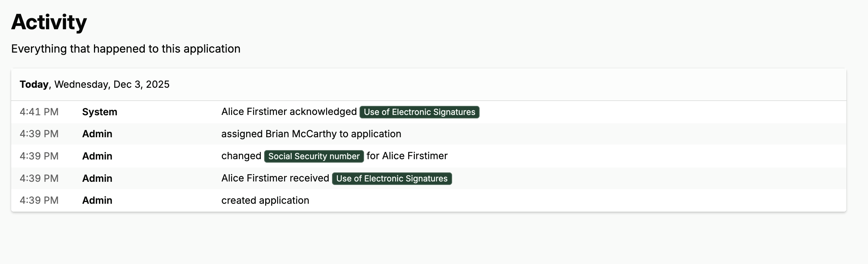Click Admin in the Social Security number row
Image resolution: width=868 pixels, height=264 pixels.
[x=97, y=156]
